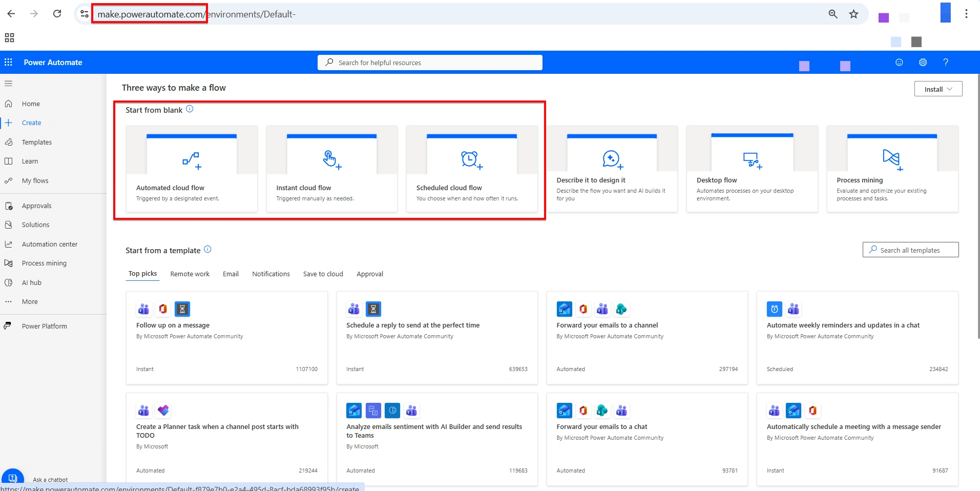Click the Desktop flow monitor icon
The width and height of the screenshot is (980, 491).
tap(753, 160)
